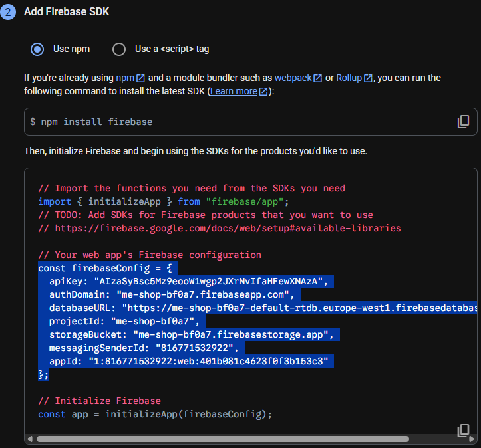This screenshot has height=448, width=481.
Task: Click the "// Initialize Firebase" comment
Action: coord(99,401)
